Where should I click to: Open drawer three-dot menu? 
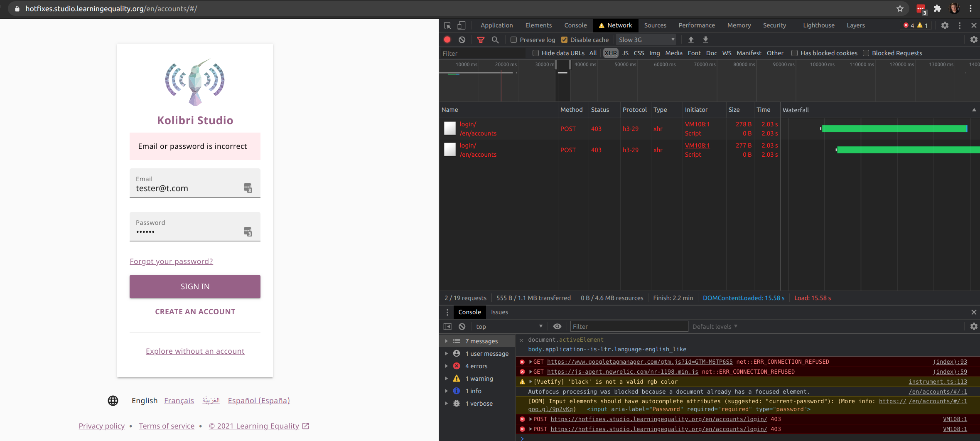447,312
